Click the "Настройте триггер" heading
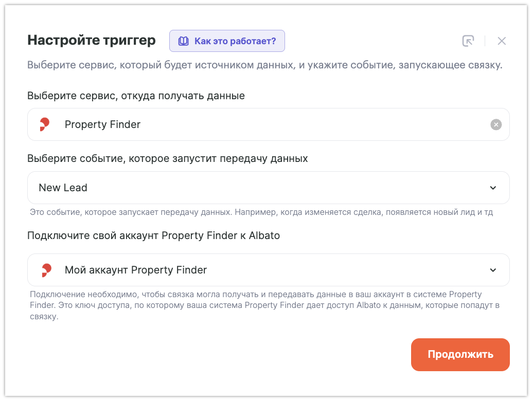Screen dimensions: 532x401 click(92, 41)
